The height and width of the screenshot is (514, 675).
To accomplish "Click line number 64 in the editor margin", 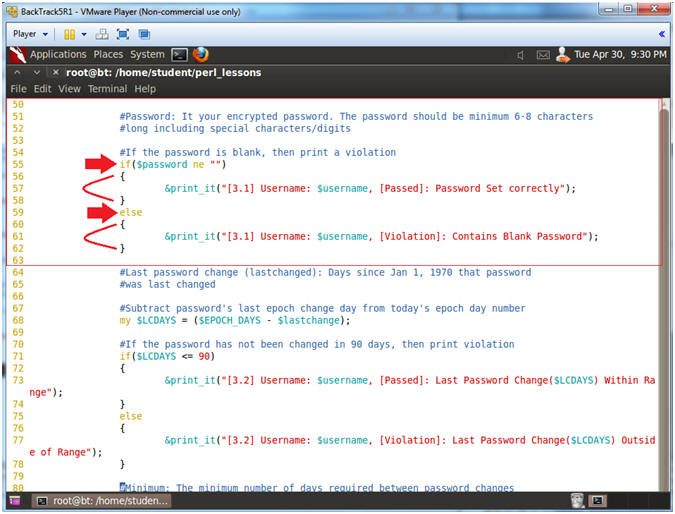I will (18, 272).
